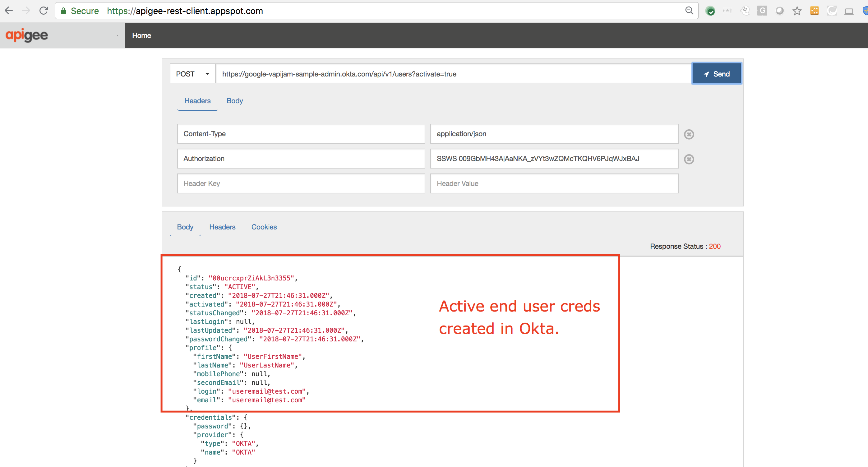Image resolution: width=868 pixels, height=467 pixels.
Task: Open the gray G extension icon
Action: coord(762,11)
